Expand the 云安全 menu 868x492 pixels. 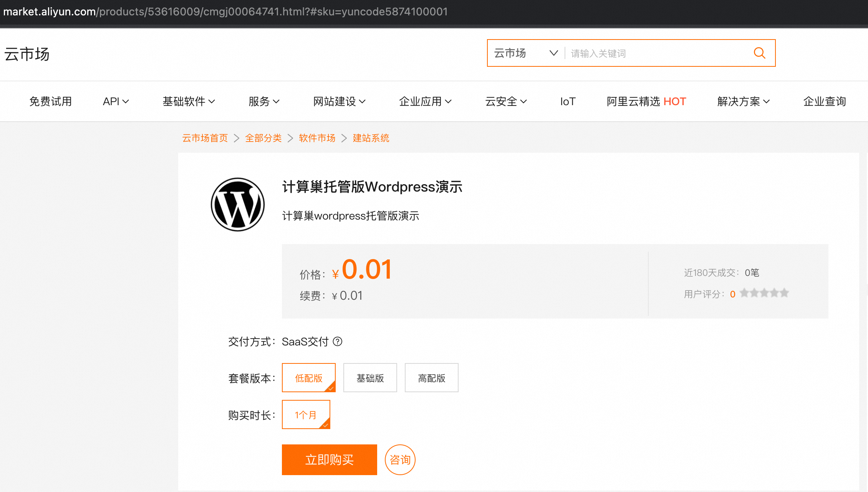click(x=506, y=101)
